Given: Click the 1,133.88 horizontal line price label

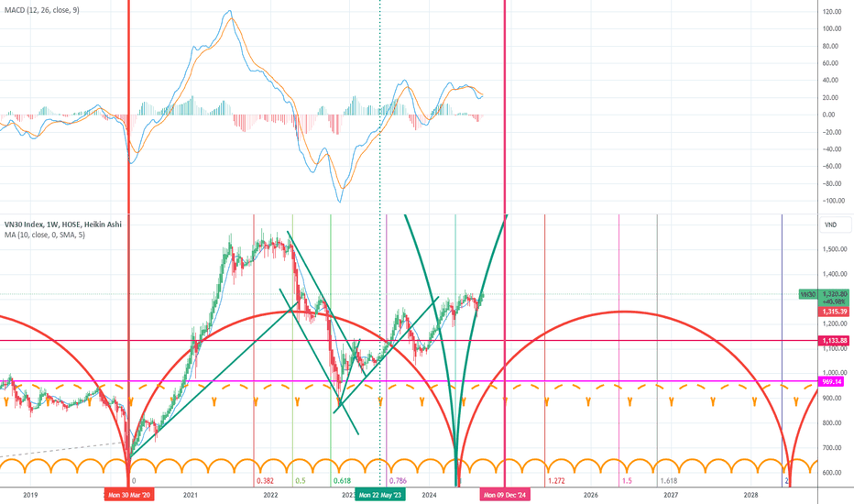Looking at the screenshot, I should [835, 341].
